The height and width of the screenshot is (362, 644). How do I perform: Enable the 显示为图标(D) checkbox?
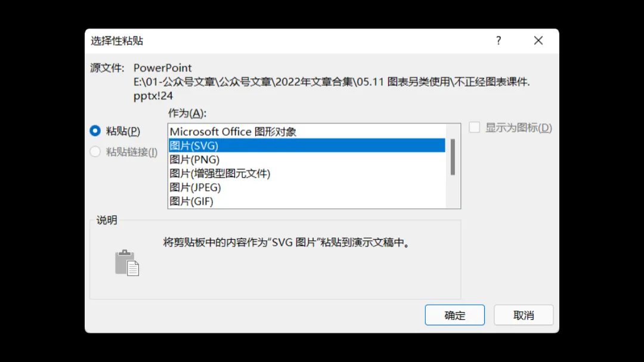tap(475, 128)
